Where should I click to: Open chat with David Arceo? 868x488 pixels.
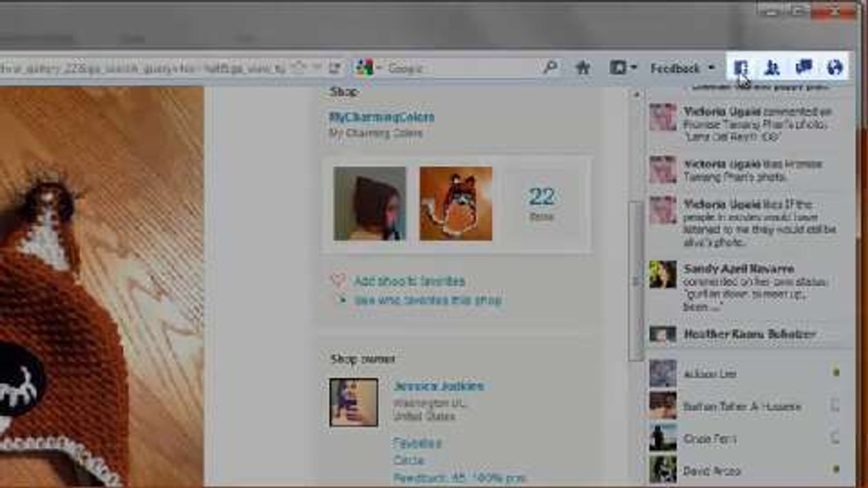[x=749, y=470]
